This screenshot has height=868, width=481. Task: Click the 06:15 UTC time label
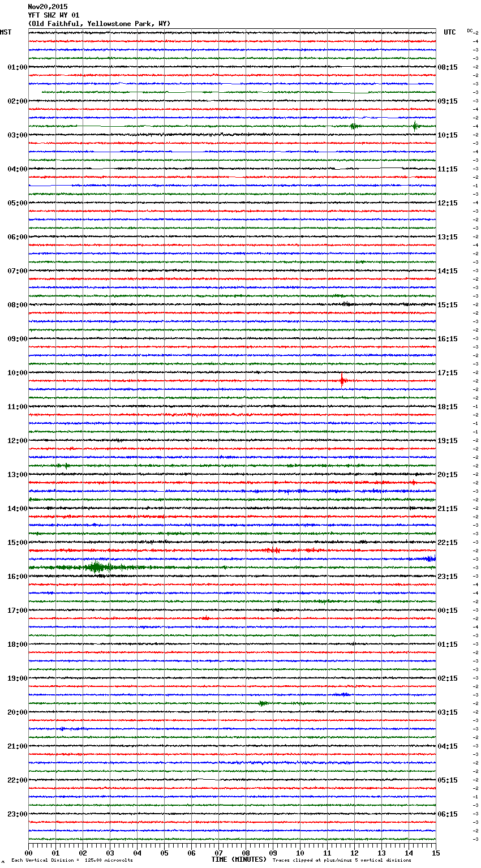click(448, 814)
